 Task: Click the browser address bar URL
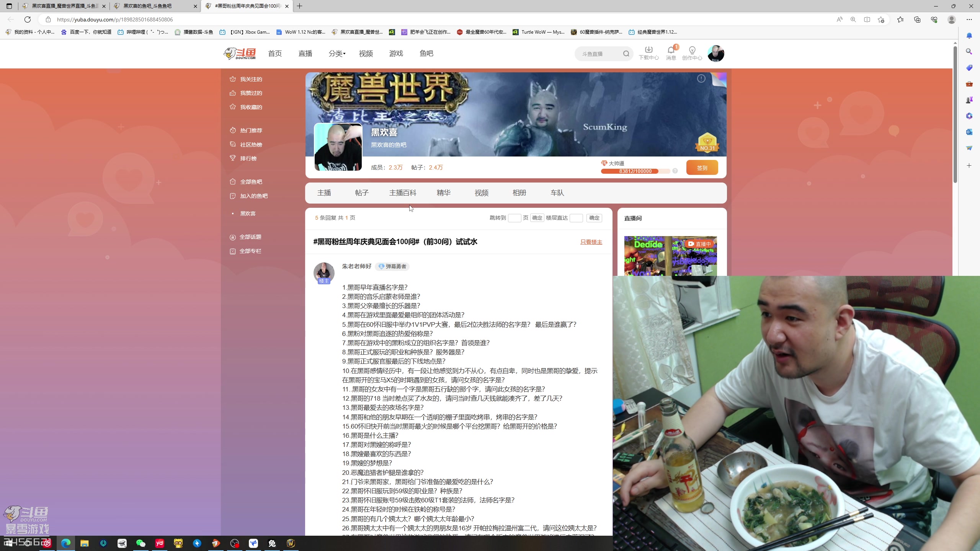(115, 20)
